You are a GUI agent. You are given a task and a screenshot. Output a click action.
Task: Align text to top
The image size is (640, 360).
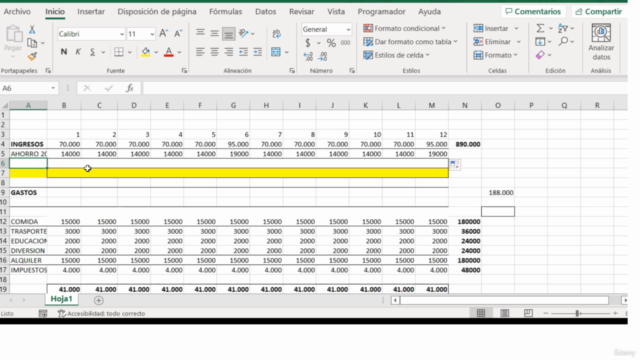tap(200, 33)
